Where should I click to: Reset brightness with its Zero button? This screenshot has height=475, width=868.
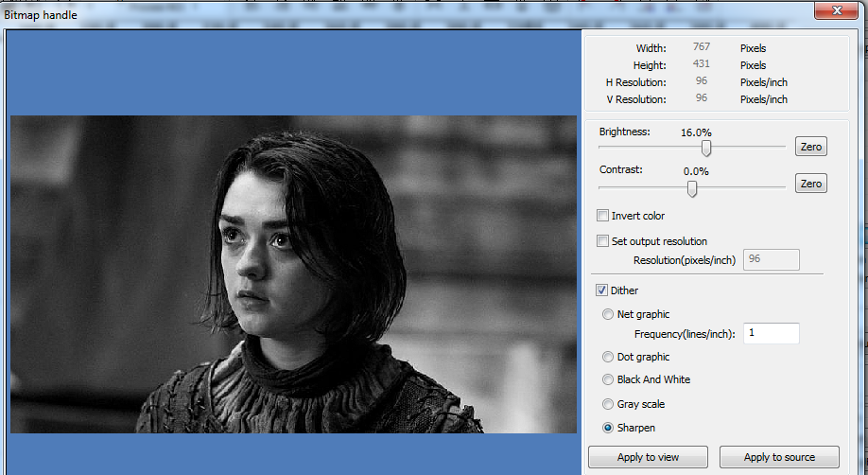point(811,147)
